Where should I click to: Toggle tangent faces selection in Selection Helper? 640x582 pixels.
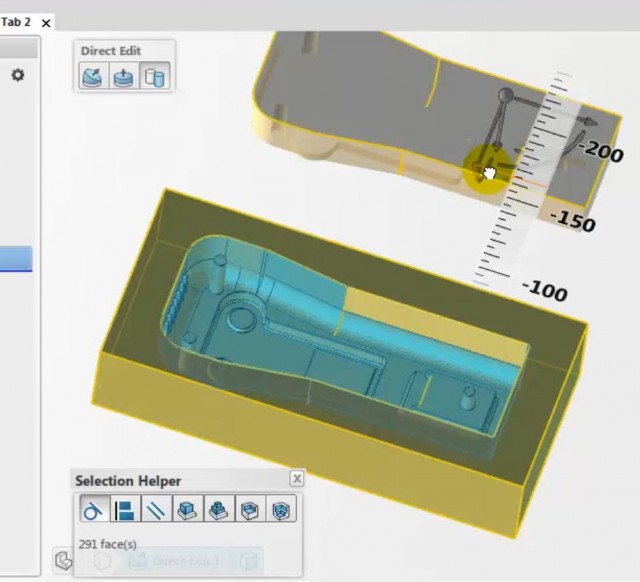(x=95, y=508)
